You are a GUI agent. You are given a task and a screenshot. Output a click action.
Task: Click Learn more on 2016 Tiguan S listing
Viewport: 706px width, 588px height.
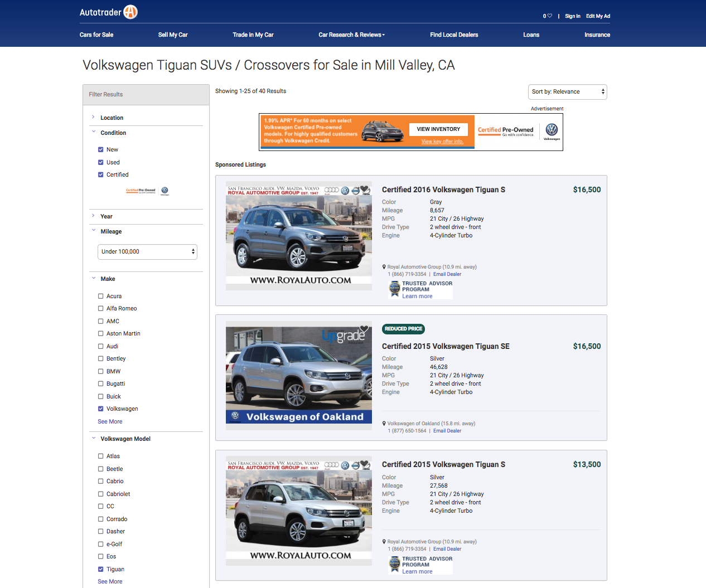point(417,296)
